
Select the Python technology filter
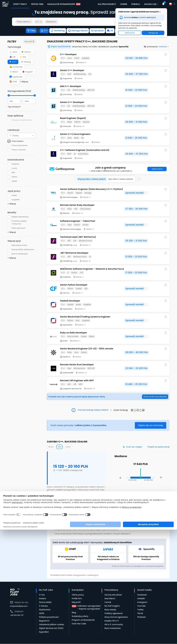[26, 52]
